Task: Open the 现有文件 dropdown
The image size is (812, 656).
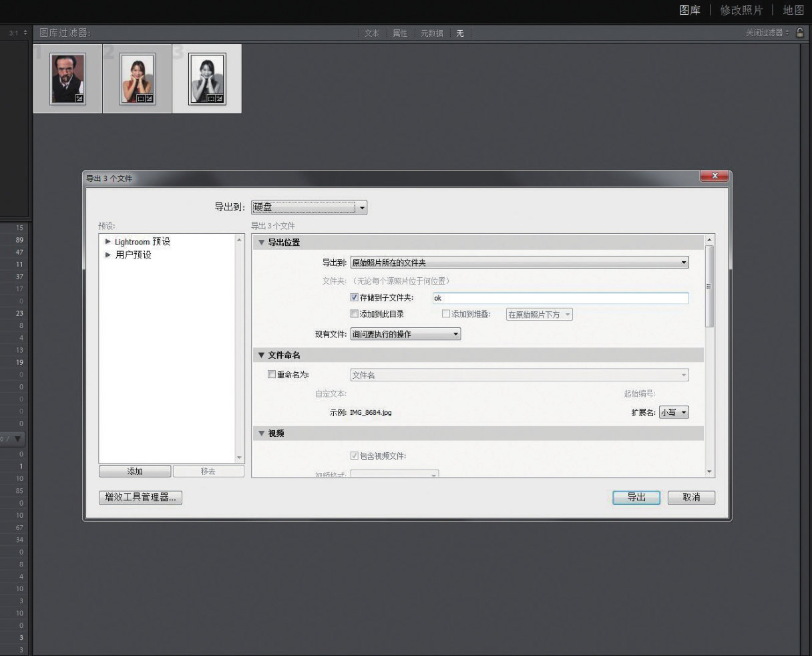Action: tap(405, 334)
